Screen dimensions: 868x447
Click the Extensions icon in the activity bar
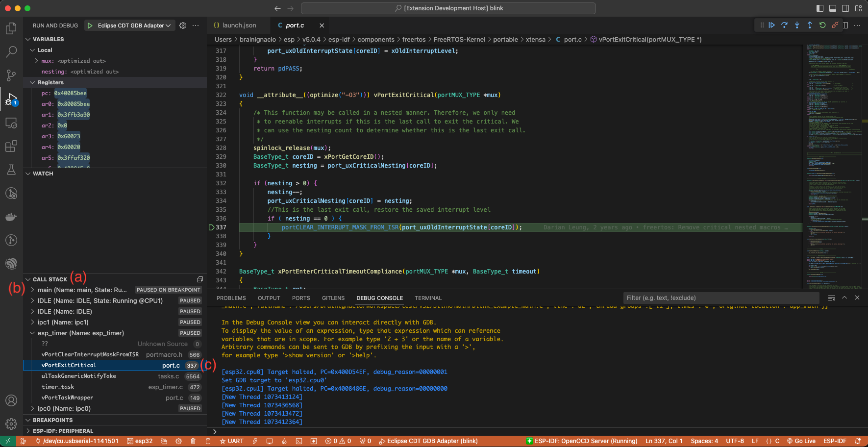[11, 146]
